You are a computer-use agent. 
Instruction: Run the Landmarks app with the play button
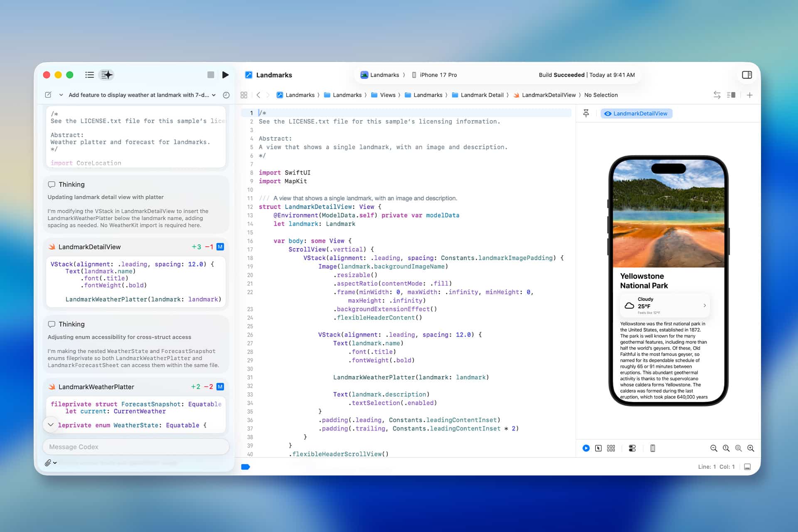pos(225,75)
